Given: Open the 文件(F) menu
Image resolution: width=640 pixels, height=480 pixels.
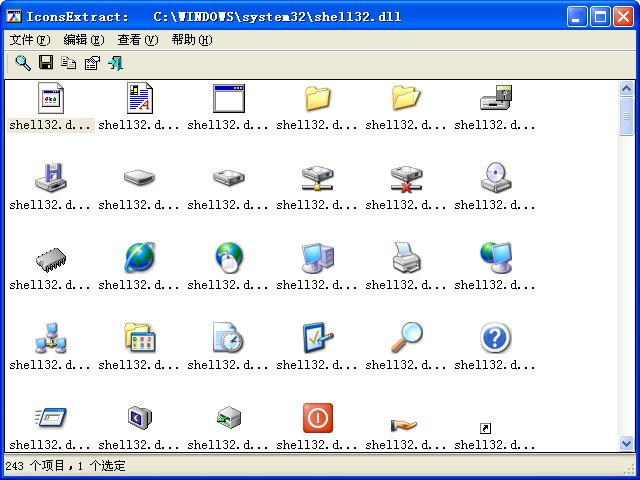Looking at the screenshot, I should 30,40.
